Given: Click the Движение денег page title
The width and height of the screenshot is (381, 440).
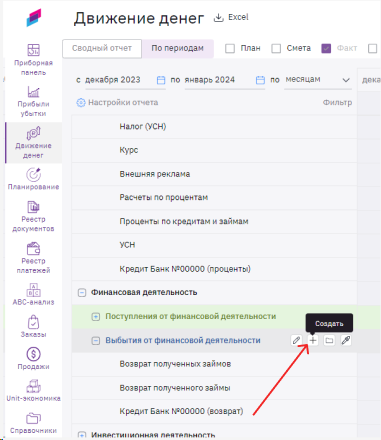Looking at the screenshot, I should (139, 18).
